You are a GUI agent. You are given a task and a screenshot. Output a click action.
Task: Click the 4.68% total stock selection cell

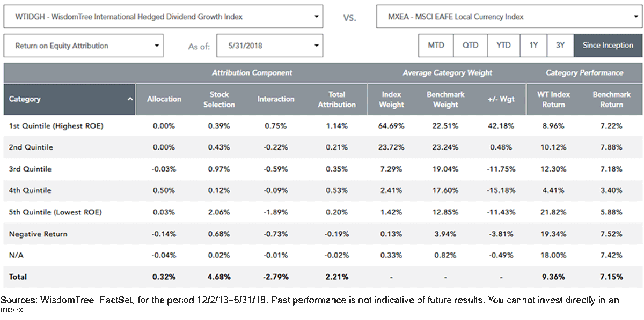coord(219,277)
